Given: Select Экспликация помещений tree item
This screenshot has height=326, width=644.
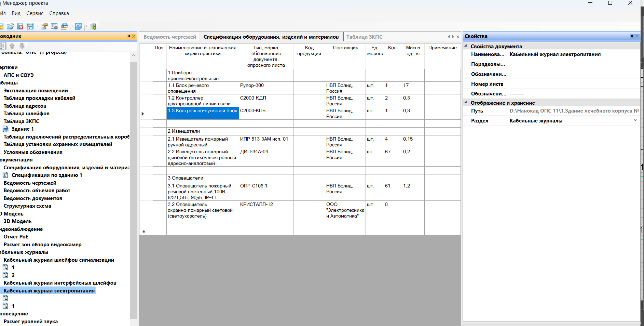Looking at the screenshot, I should (36, 91).
